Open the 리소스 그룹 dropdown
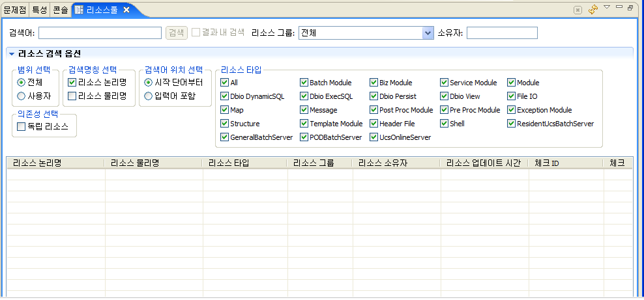The image size is (644, 300). (428, 33)
